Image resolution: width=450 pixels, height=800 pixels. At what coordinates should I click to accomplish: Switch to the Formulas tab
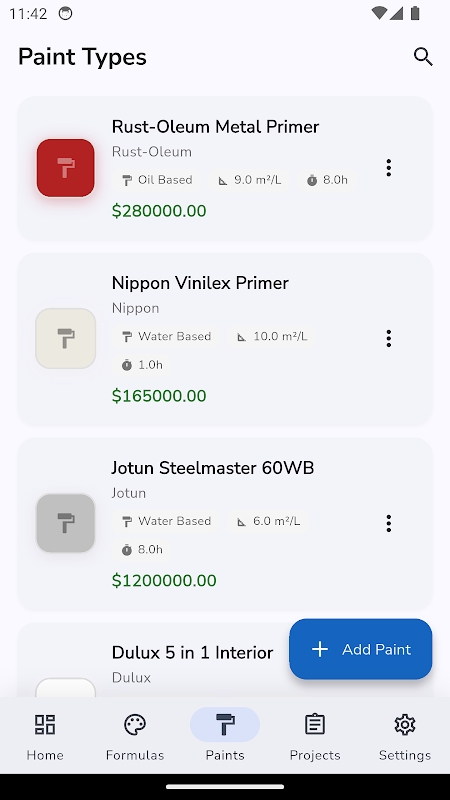pyautogui.click(x=135, y=737)
